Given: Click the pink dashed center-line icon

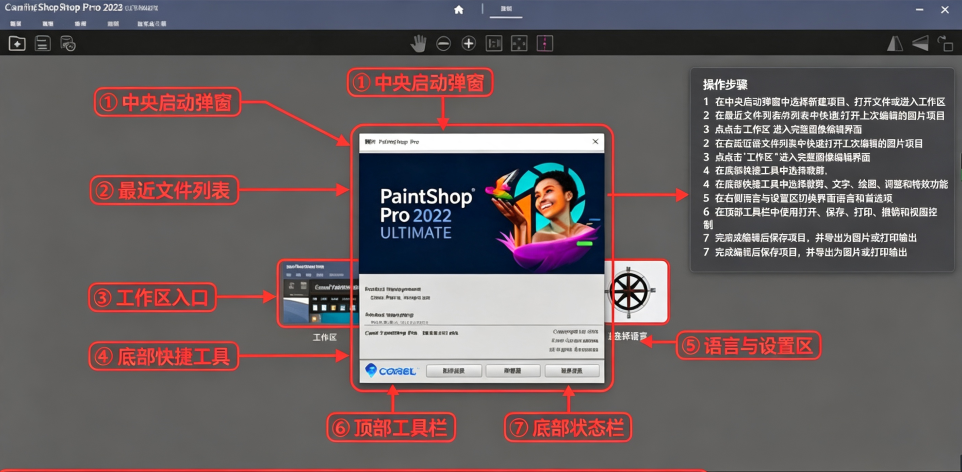Looking at the screenshot, I should click(x=545, y=44).
